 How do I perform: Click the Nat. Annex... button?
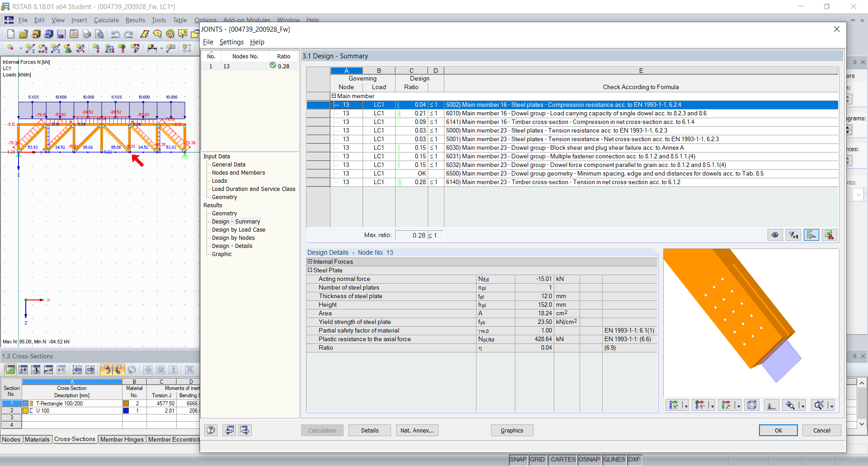[x=417, y=430]
